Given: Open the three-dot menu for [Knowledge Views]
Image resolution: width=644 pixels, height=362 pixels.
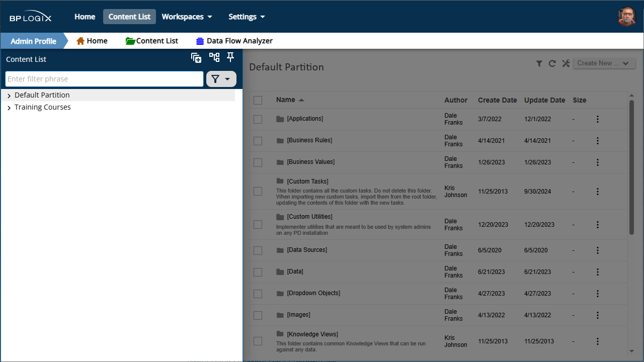Looking at the screenshot, I should point(598,341).
